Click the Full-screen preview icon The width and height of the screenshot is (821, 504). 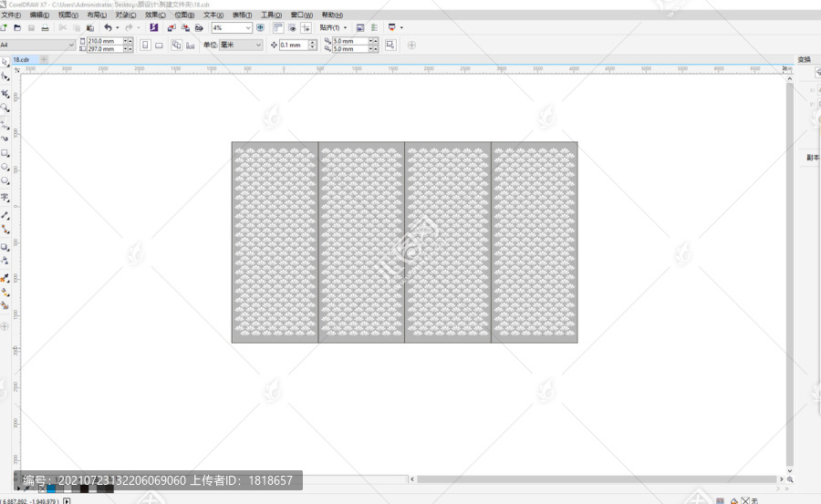point(260,27)
